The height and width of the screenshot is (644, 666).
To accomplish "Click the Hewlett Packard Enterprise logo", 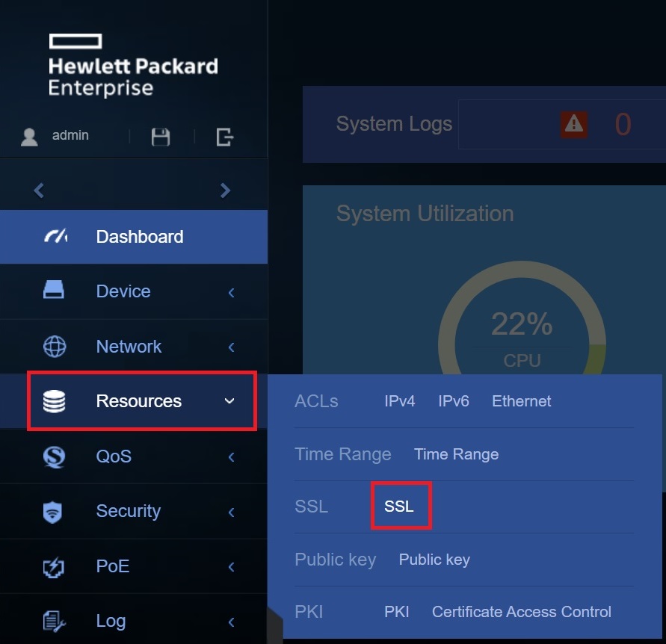I will [133, 66].
